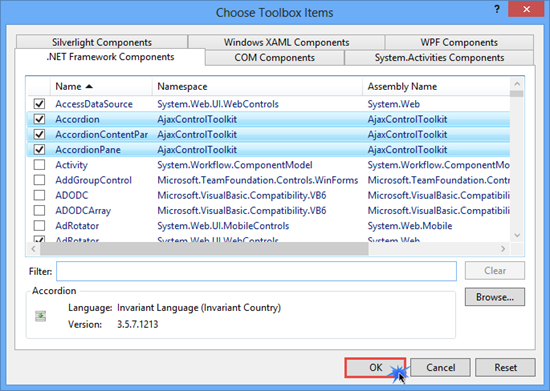Click the list scroll down arrow
Screen dimensions: 550x391
[517, 235]
